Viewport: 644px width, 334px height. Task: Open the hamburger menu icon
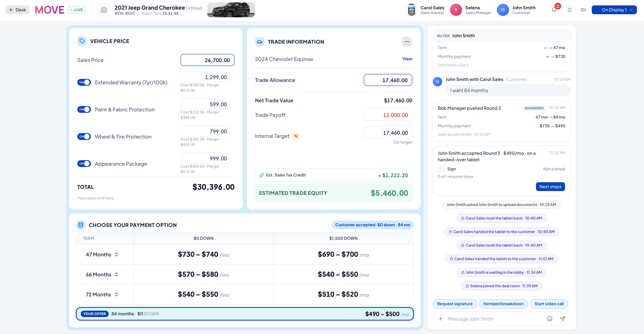click(x=570, y=10)
